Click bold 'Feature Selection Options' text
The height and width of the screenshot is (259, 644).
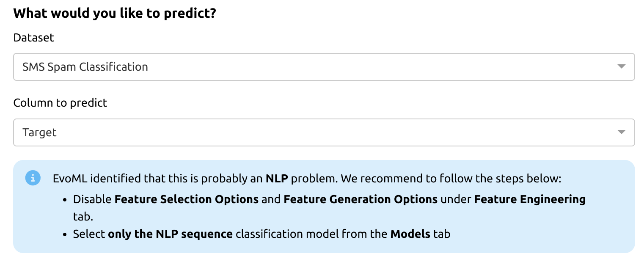(187, 199)
